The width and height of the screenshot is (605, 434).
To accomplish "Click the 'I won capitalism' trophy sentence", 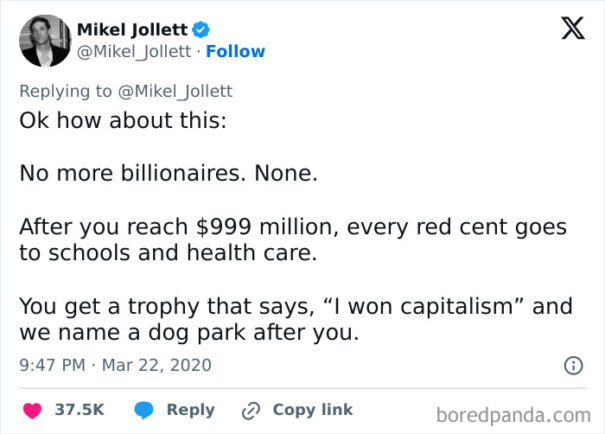I will pos(296,319).
